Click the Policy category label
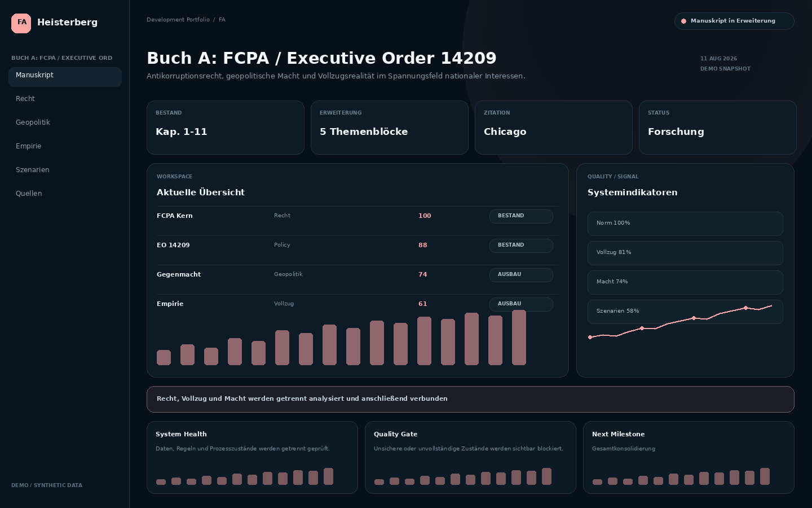 282,245
